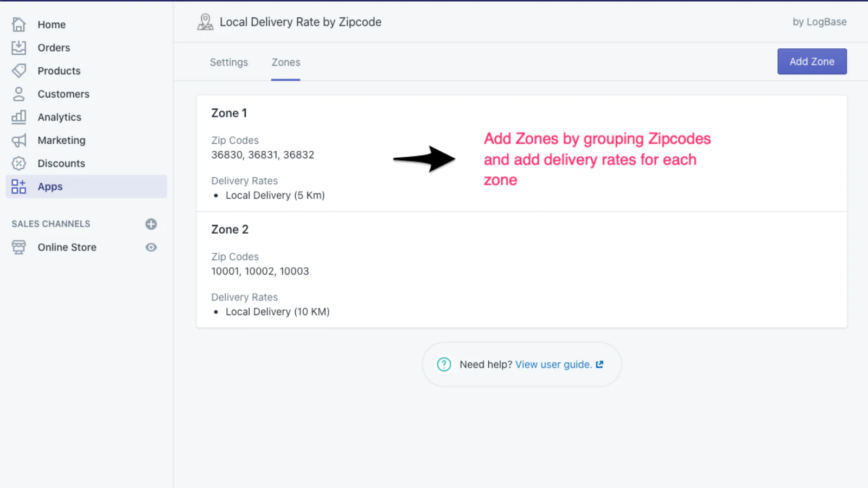The image size is (868, 488).
Task: Click the external link icon after user guide
Action: click(599, 364)
